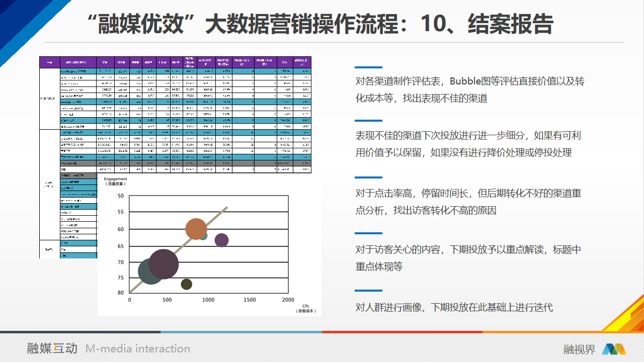Select the paragraph about 降价处理或停投处理
Screen dimensions: 644x362
coord(468,144)
